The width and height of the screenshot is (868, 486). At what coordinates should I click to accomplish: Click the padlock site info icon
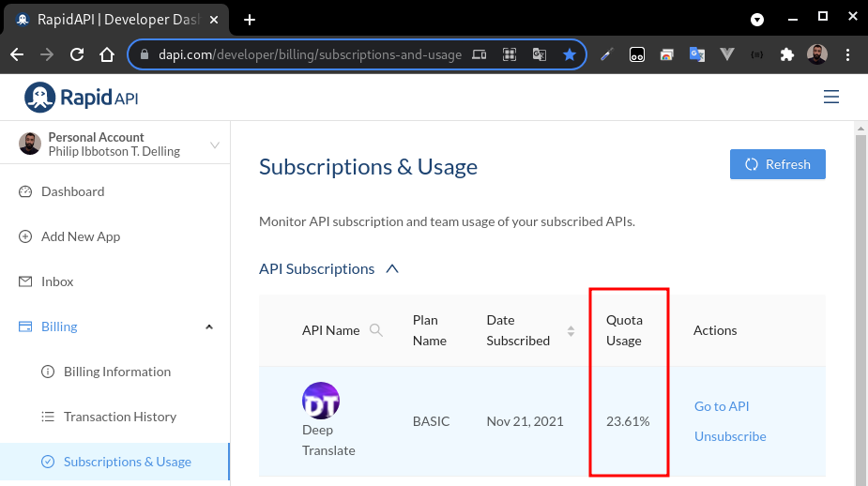click(x=145, y=54)
